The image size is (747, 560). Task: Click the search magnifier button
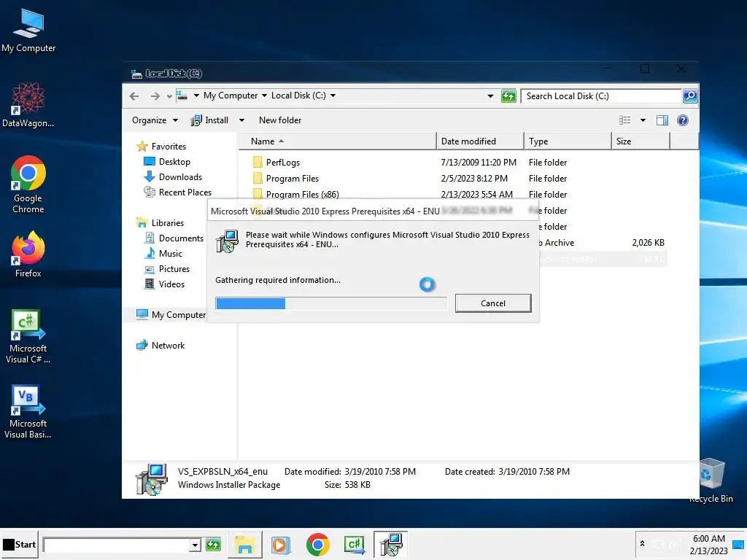[690, 96]
